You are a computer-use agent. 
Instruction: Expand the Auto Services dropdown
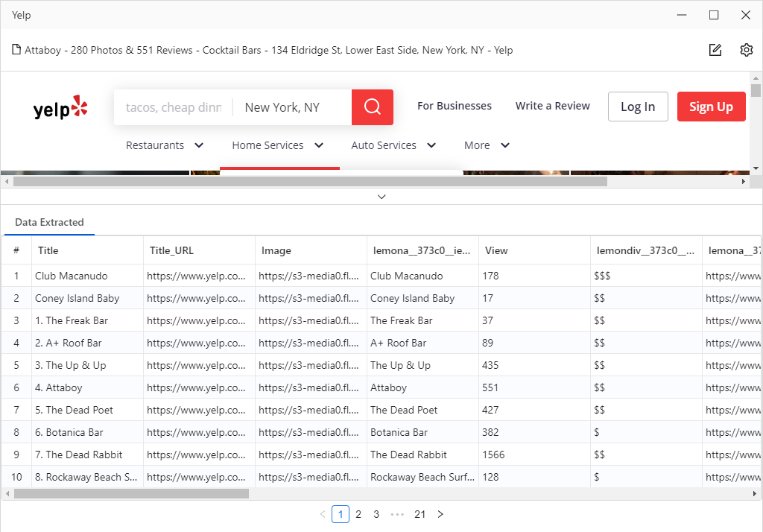tap(393, 145)
